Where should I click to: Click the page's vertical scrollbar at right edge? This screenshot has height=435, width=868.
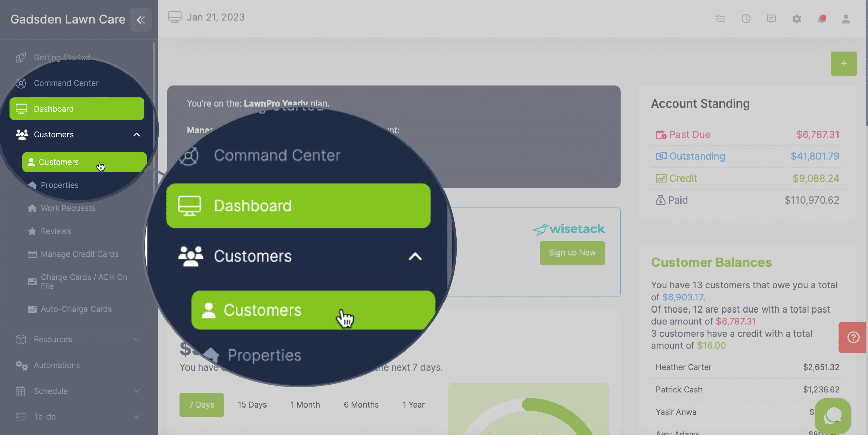pyautogui.click(x=867, y=63)
